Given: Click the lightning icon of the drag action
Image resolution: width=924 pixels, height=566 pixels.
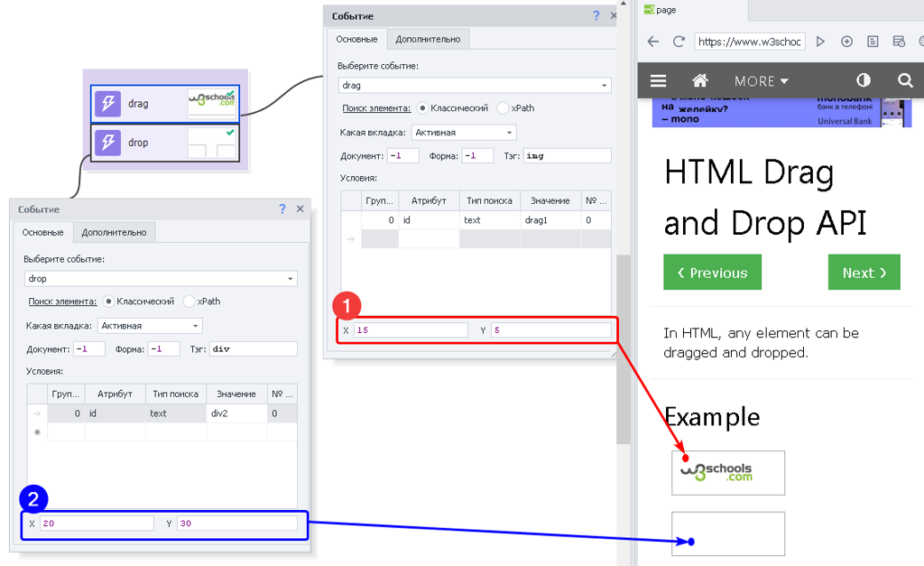Looking at the screenshot, I should point(108,104).
